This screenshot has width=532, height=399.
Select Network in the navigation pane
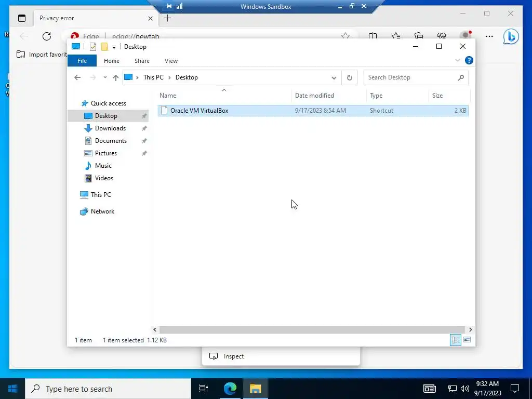(x=102, y=211)
